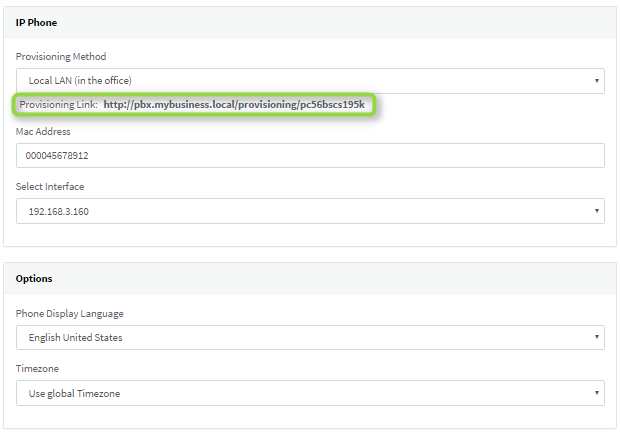Click the Phone Display Language label
Viewport: 620px width, 433px height.
70,313
